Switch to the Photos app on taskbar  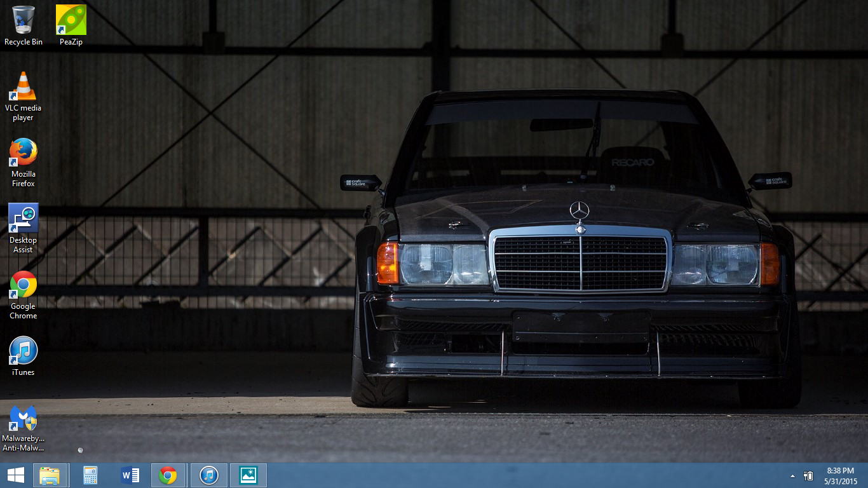click(x=248, y=475)
